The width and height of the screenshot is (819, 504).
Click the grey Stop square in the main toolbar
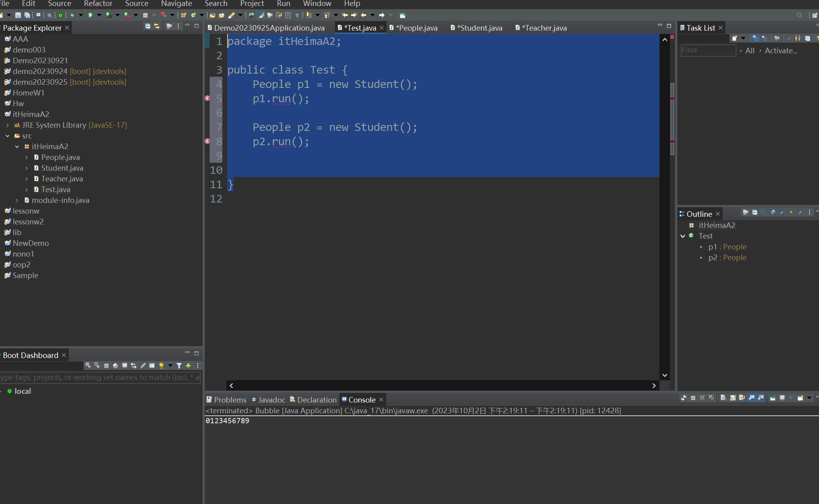[x=145, y=15]
